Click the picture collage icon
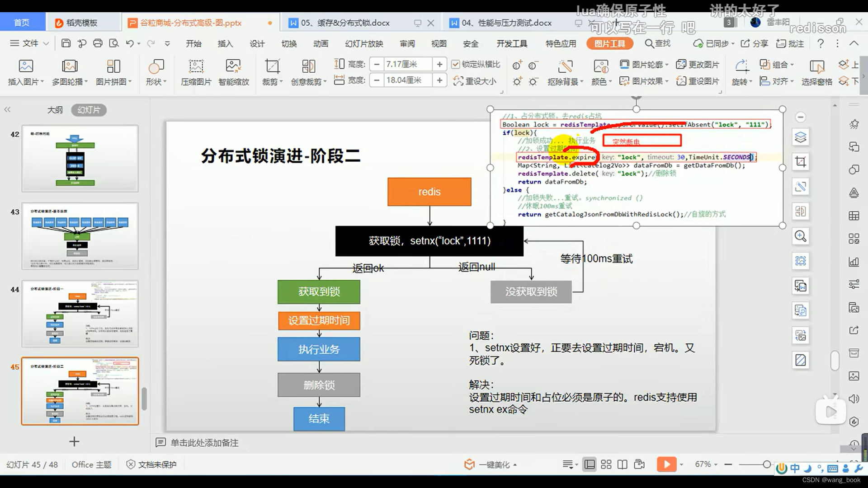 [x=113, y=66]
